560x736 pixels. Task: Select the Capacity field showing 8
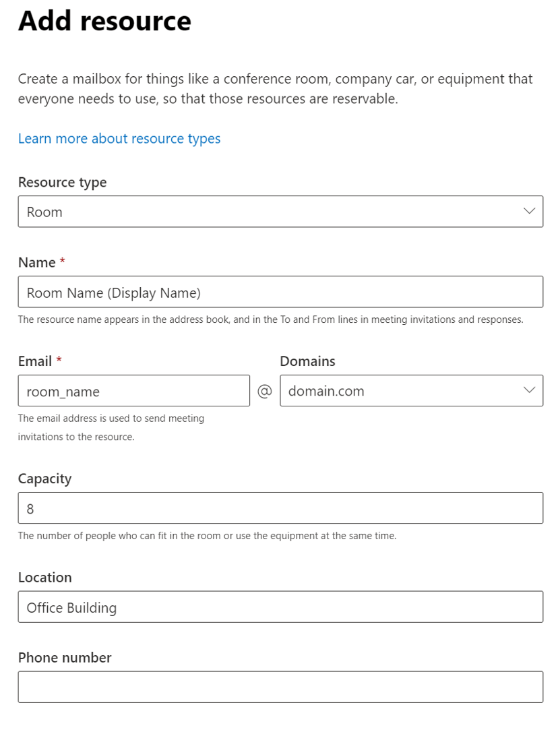click(280, 508)
